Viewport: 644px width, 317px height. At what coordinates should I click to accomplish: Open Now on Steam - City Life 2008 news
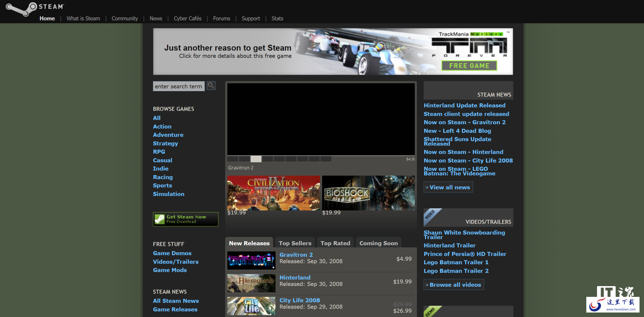point(468,161)
